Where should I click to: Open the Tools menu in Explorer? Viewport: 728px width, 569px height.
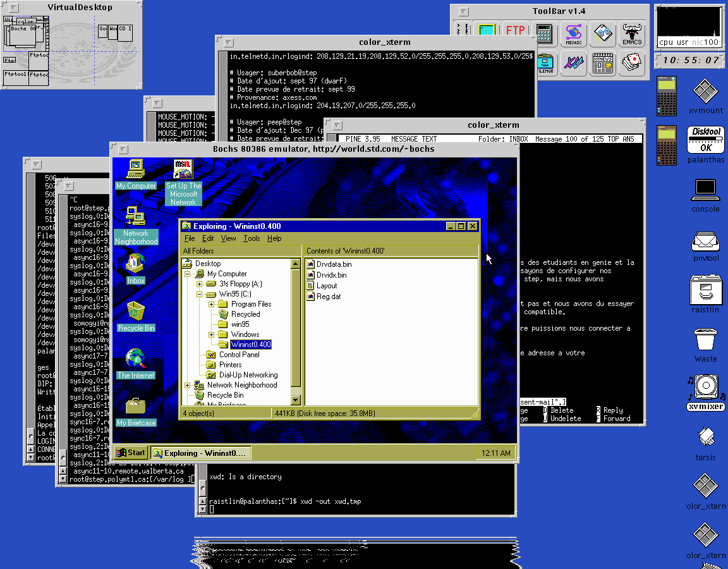click(x=251, y=238)
